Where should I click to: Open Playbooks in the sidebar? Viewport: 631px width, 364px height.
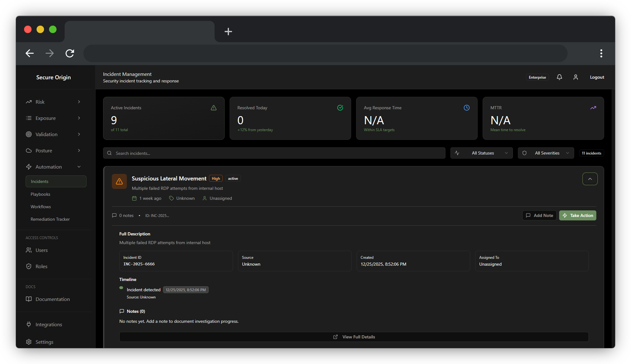pos(40,194)
